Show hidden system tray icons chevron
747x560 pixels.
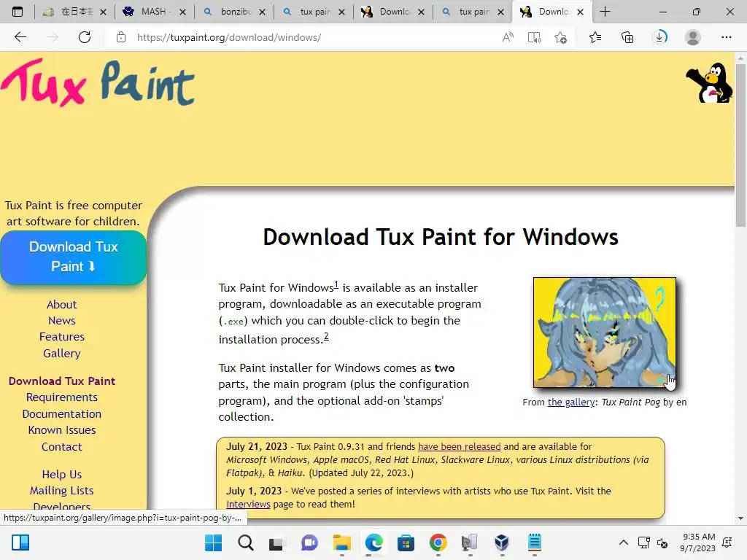pyautogui.click(x=623, y=542)
